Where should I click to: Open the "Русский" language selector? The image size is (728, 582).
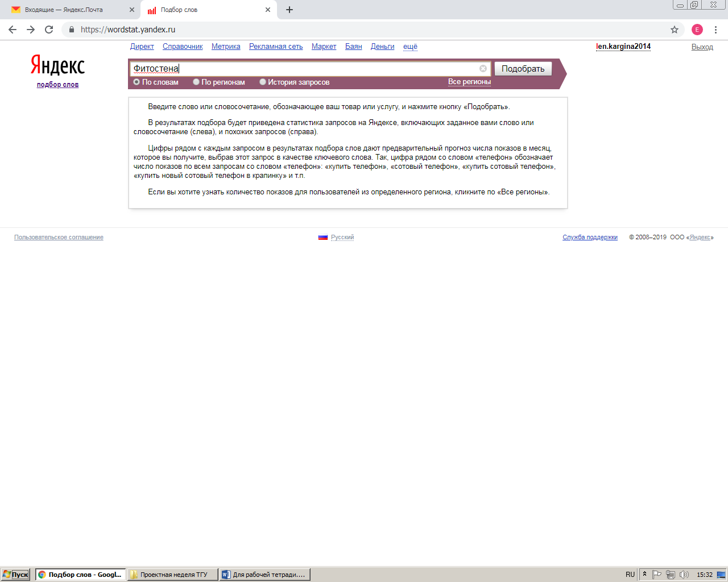tap(342, 237)
